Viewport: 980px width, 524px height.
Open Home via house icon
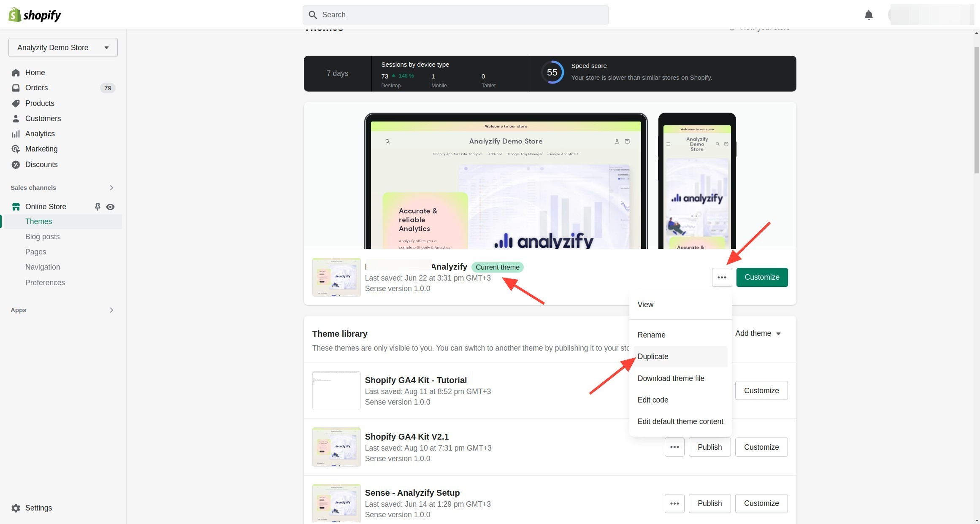coord(16,73)
